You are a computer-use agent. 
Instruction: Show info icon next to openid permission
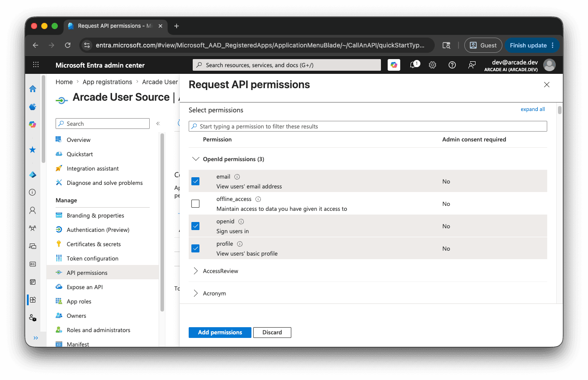(241, 222)
